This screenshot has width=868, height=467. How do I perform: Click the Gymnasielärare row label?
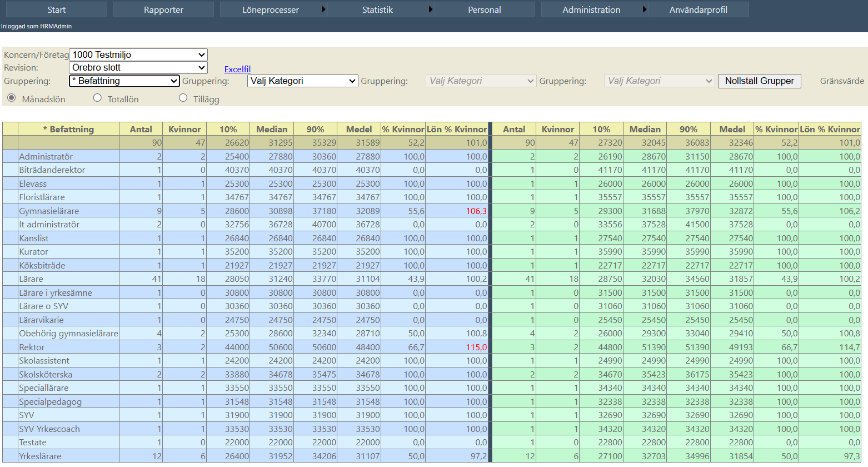(49, 211)
